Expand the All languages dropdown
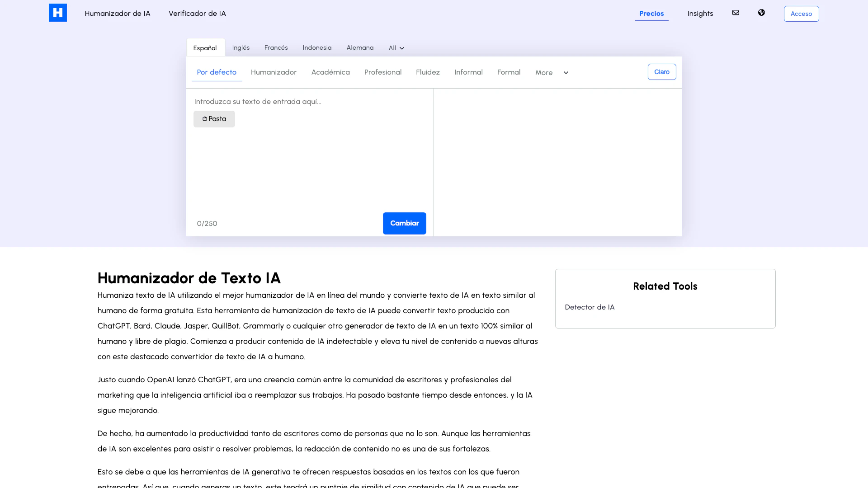This screenshot has width=868, height=488. [396, 48]
